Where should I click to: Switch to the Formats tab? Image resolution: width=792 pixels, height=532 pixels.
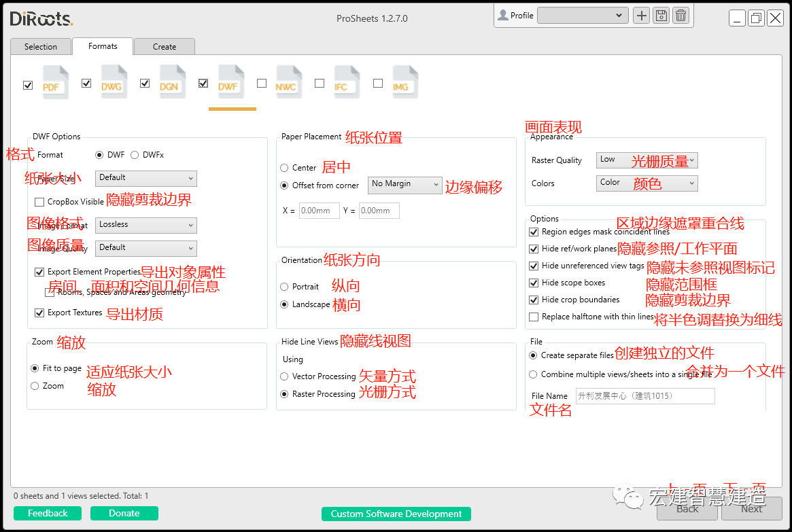[103, 46]
